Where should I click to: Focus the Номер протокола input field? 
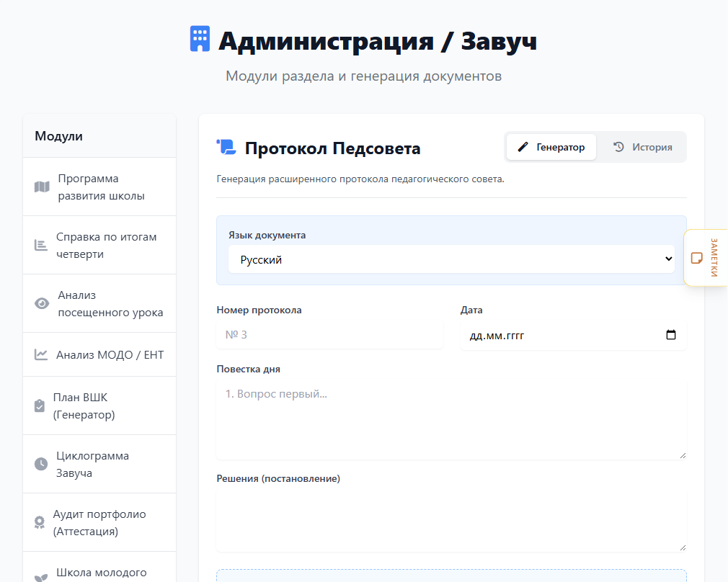[330, 335]
